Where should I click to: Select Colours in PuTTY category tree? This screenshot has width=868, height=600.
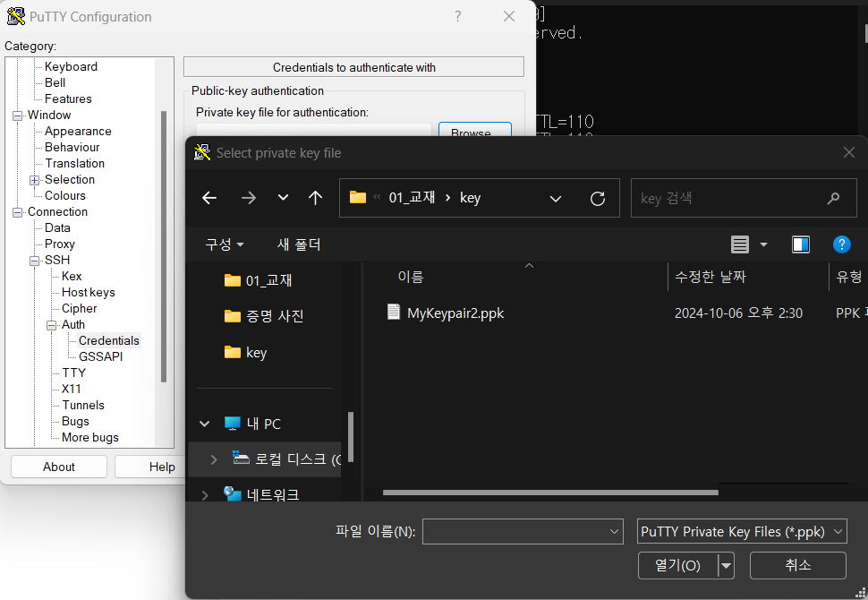[x=64, y=195]
